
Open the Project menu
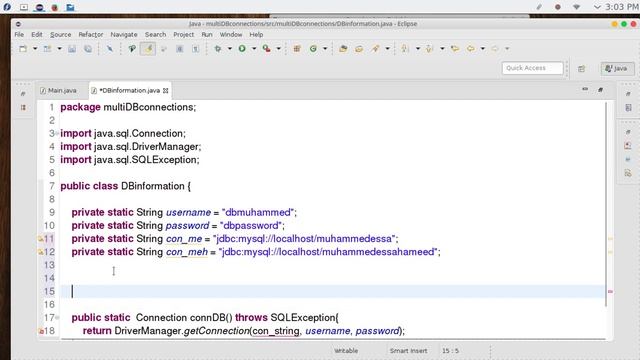(184, 35)
